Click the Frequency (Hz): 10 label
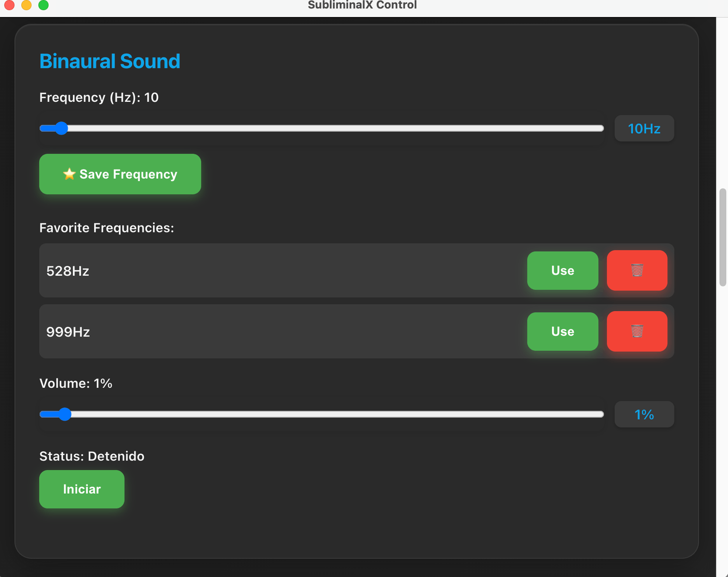Screen dimensions: 728x577 [x=99, y=98]
